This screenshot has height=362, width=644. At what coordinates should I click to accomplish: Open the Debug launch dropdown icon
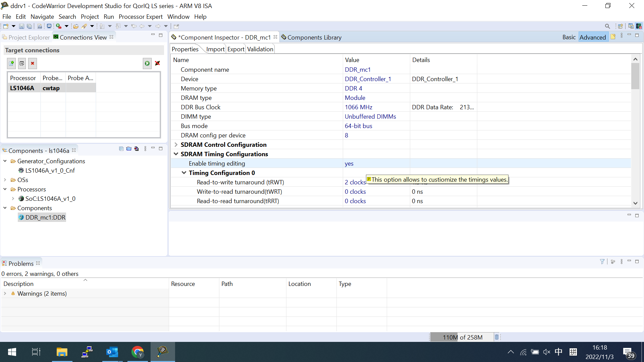coord(66,26)
